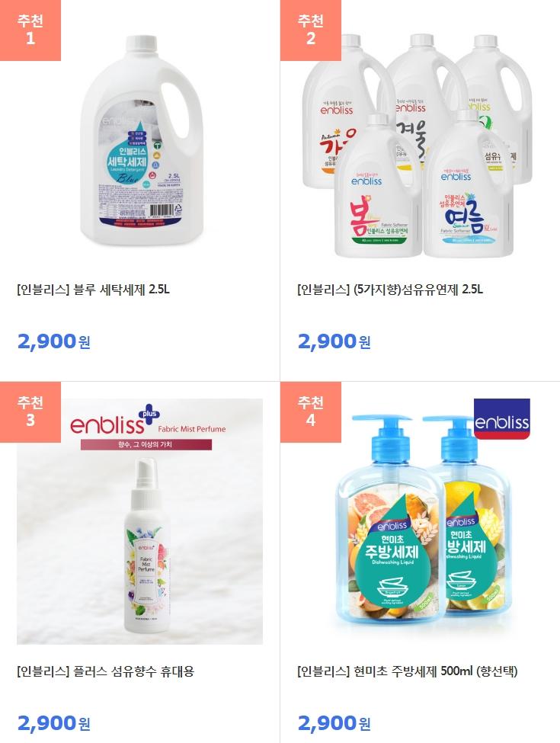The height and width of the screenshot is (743, 560).
Task: Open the 플러스 섬유향수 휴대용 title link
Action: click(105, 671)
